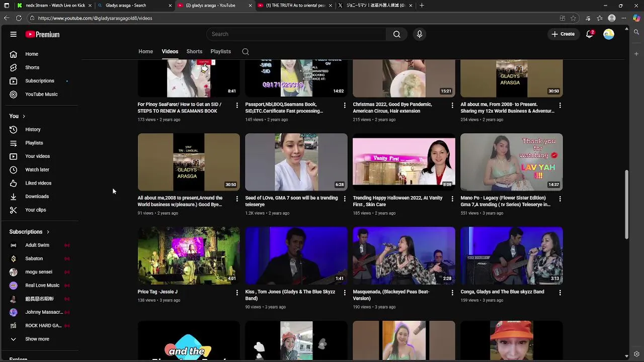
Task: Click inside the YouTube search field
Action: click(x=297, y=34)
